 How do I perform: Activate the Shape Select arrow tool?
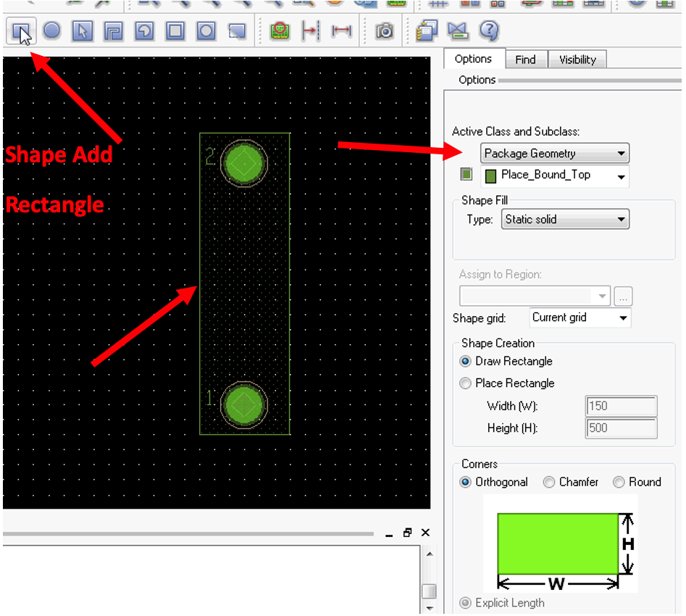83,31
